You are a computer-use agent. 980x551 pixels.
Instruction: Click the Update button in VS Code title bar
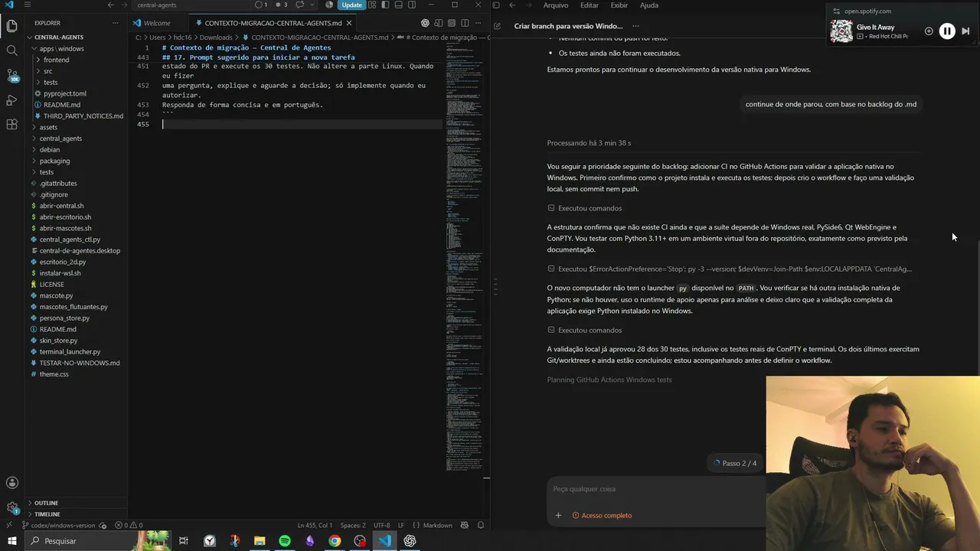click(351, 5)
